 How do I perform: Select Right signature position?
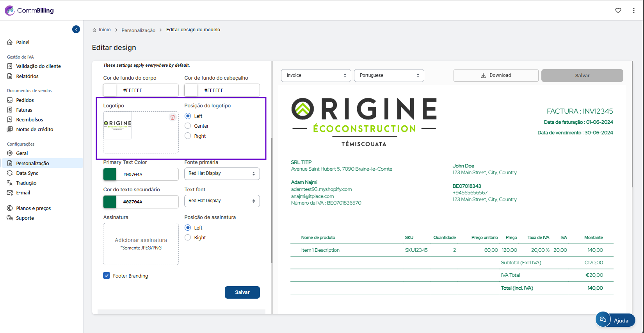[x=188, y=237]
